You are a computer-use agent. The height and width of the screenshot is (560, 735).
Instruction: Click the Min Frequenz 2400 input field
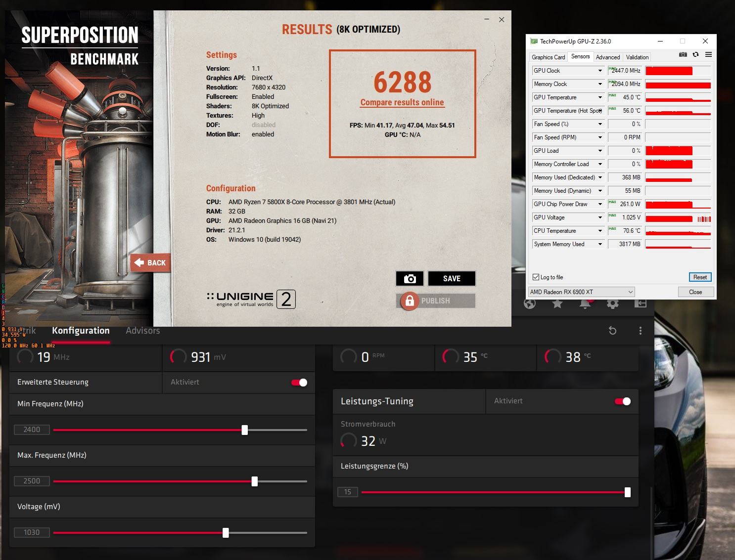click(x=32, y=430)
